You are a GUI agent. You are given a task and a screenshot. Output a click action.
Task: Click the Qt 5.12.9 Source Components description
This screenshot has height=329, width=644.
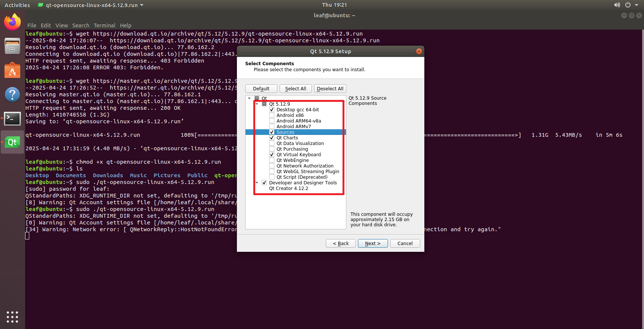pyautogui.click(x=367, y=101)
